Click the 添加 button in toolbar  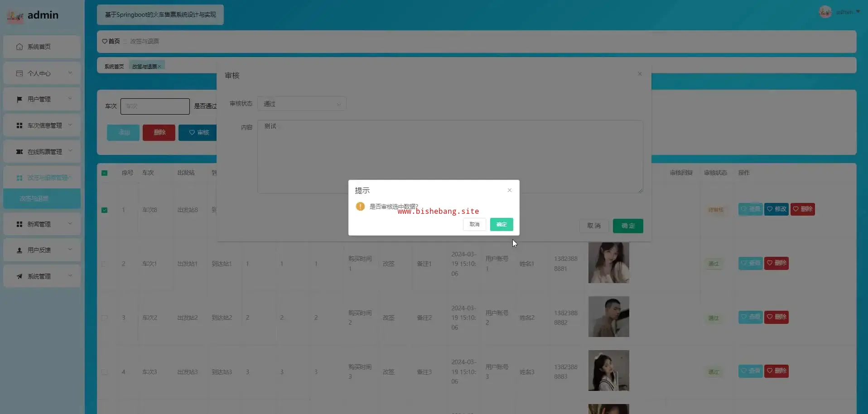[123, 132]
